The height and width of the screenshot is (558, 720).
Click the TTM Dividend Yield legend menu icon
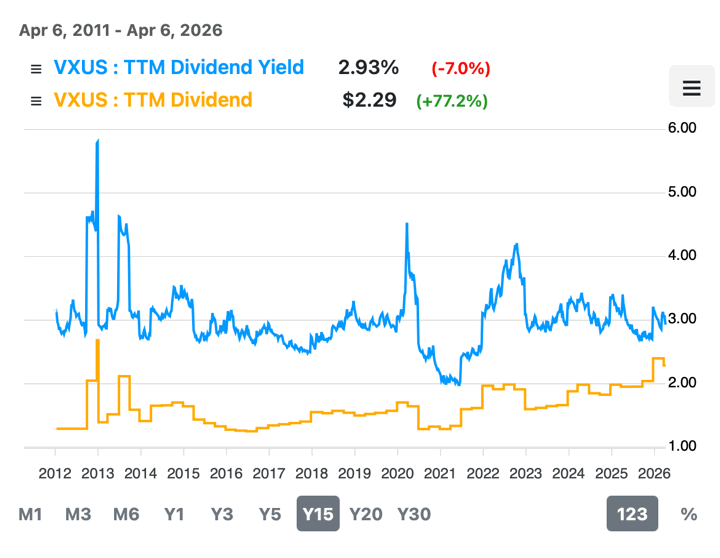[36, 69]
